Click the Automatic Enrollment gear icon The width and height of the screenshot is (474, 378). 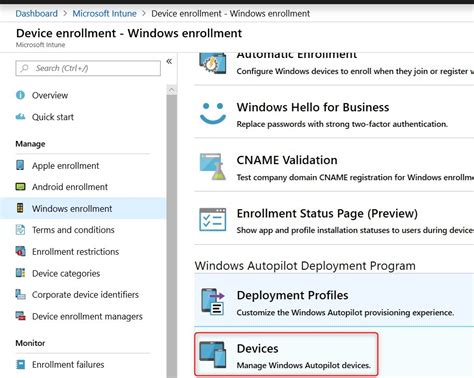[213, 63]
